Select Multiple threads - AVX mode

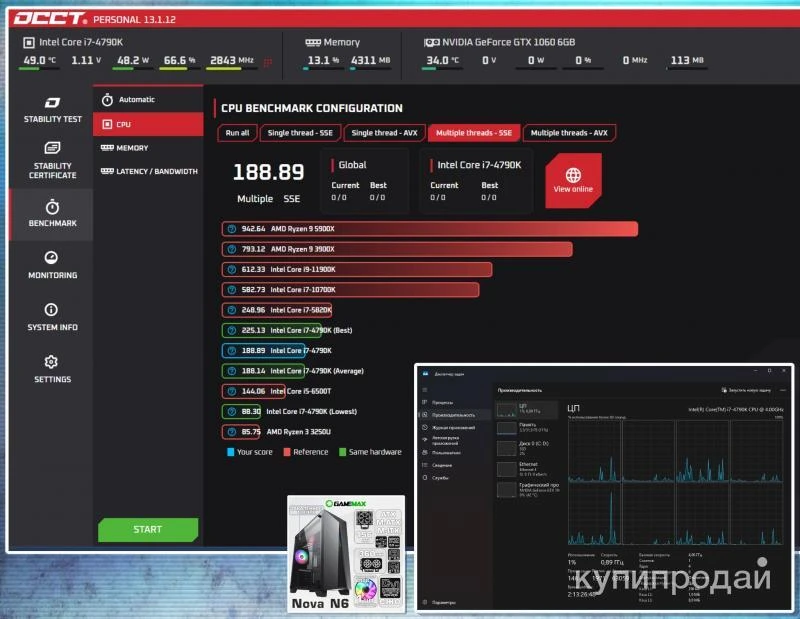[569, 133]
